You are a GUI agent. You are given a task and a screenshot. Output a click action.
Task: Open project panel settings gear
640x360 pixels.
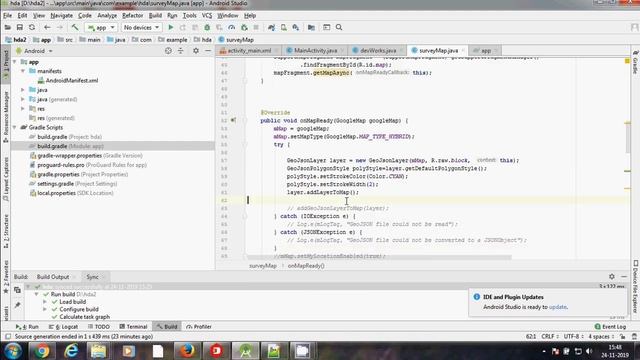tap(196, 51)
